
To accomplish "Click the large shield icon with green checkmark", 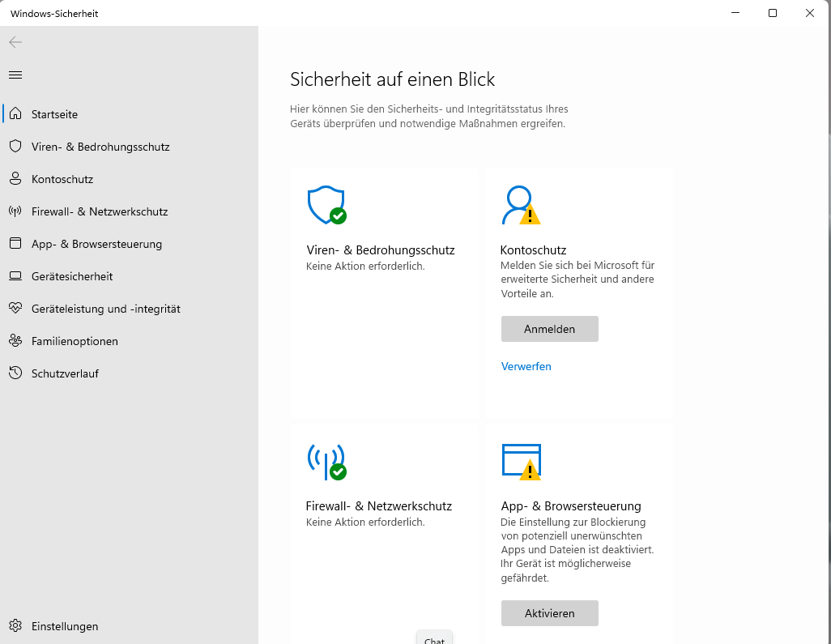I will [326, 206].
